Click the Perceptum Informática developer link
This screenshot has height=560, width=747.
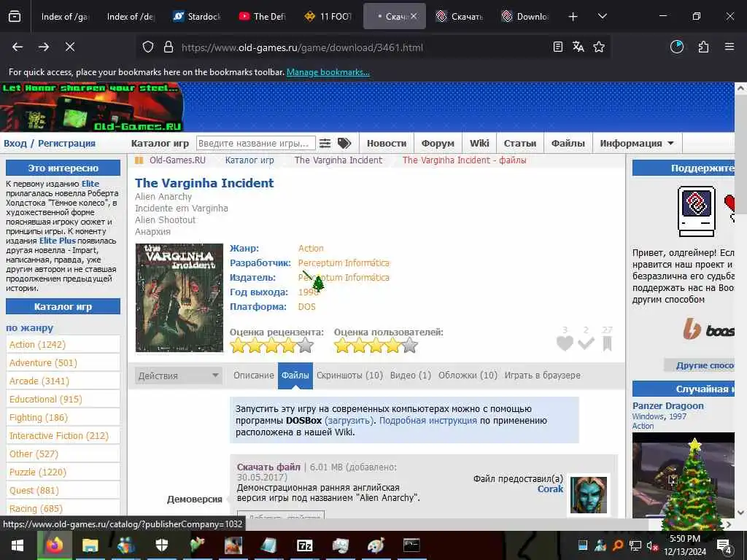(x=344, y=262)
